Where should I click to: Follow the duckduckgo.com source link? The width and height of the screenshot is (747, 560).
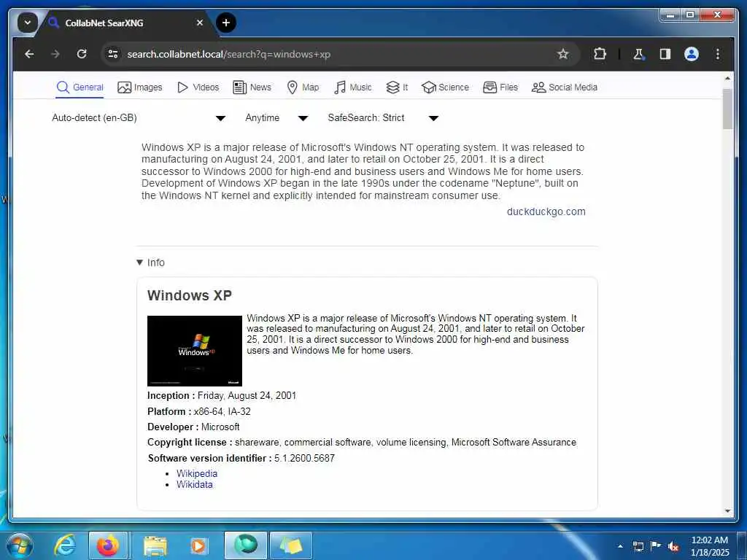pyautogui.click(x=546, y=212)
